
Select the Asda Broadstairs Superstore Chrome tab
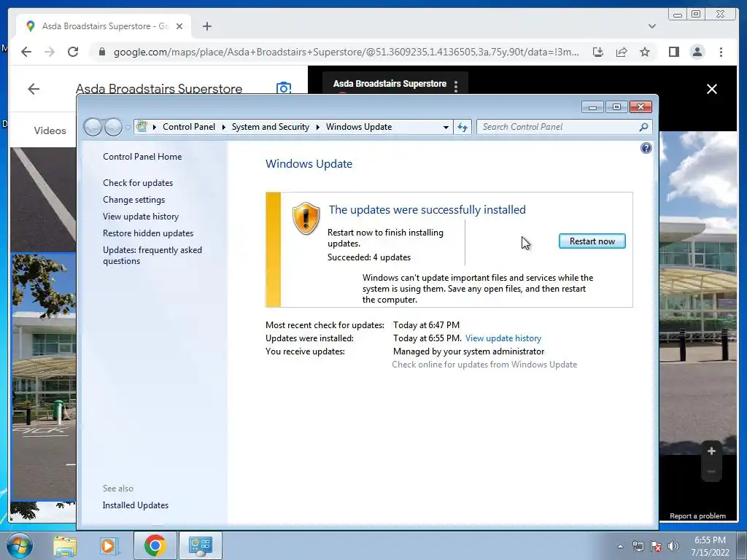(104, 26)
